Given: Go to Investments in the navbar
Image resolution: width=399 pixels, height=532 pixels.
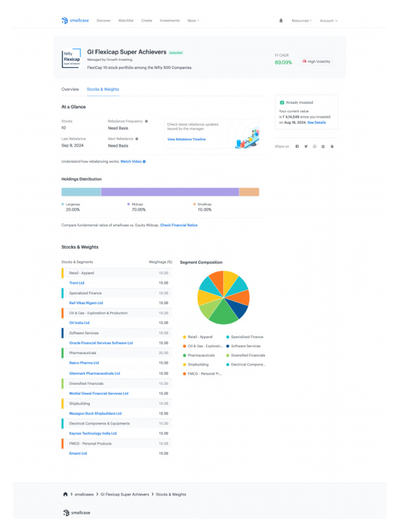Looking at the screenshot, I should point(169,21).
